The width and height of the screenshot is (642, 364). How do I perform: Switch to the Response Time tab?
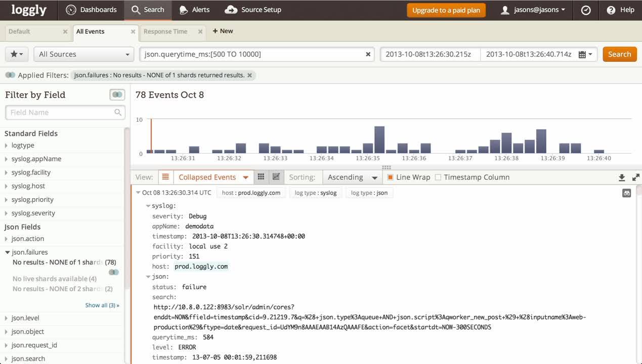coord(165,31)
